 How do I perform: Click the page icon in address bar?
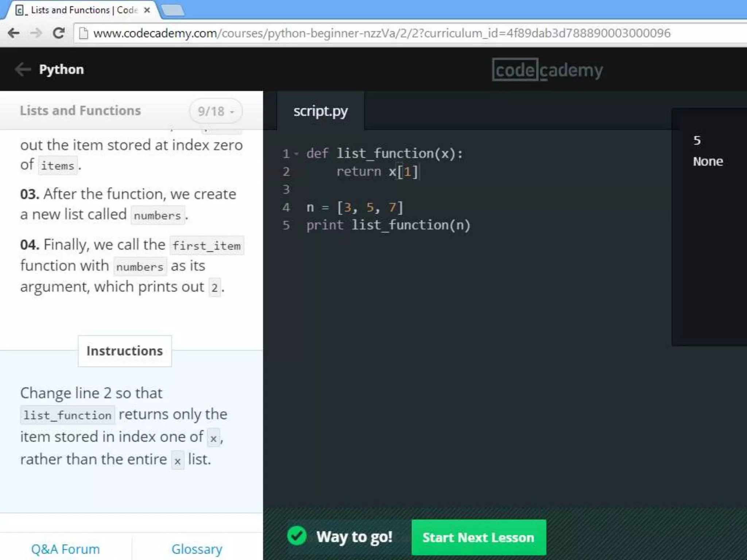click(x=84, y=33)
